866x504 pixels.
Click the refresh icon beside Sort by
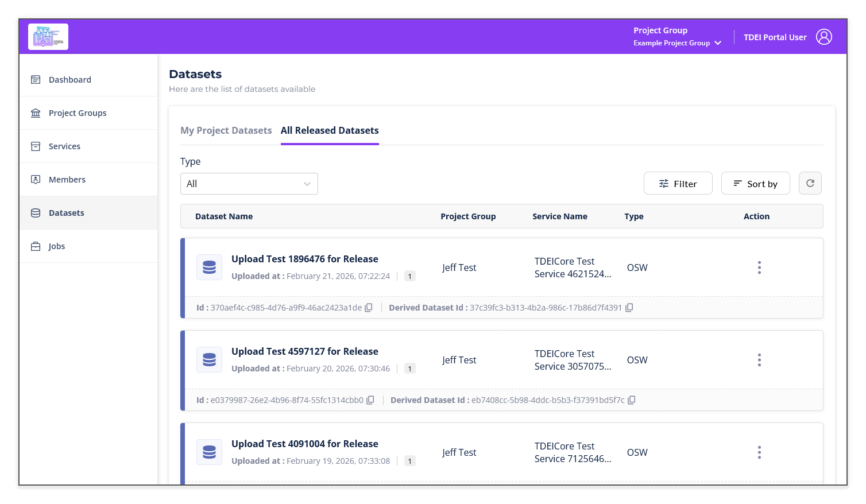[810, 183]
